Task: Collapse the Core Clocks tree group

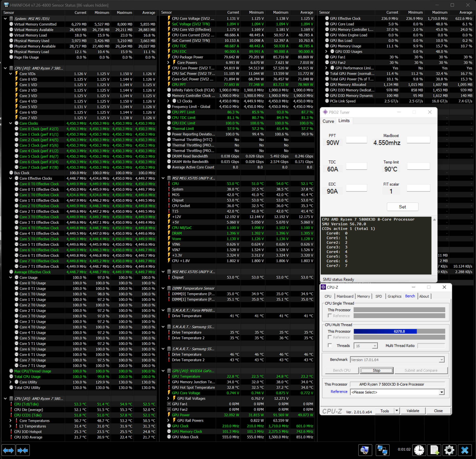Action: [x=11, y=123]
